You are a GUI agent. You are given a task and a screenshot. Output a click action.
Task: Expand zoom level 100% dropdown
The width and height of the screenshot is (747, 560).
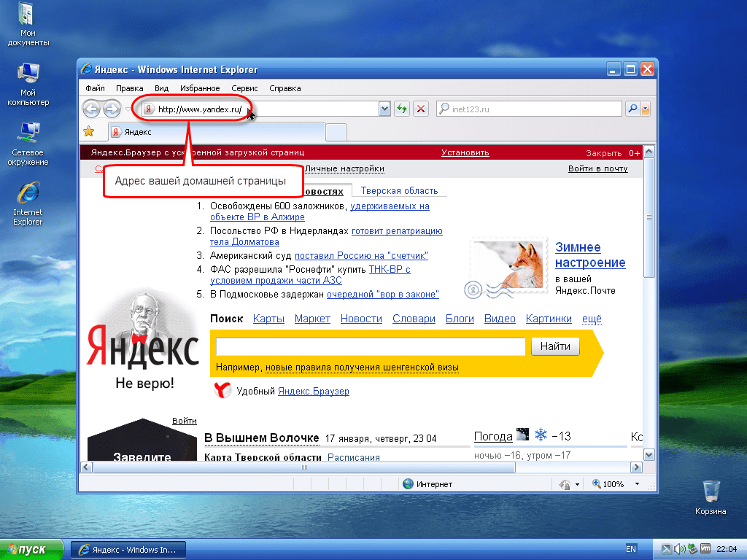click(x=637, y=484)
